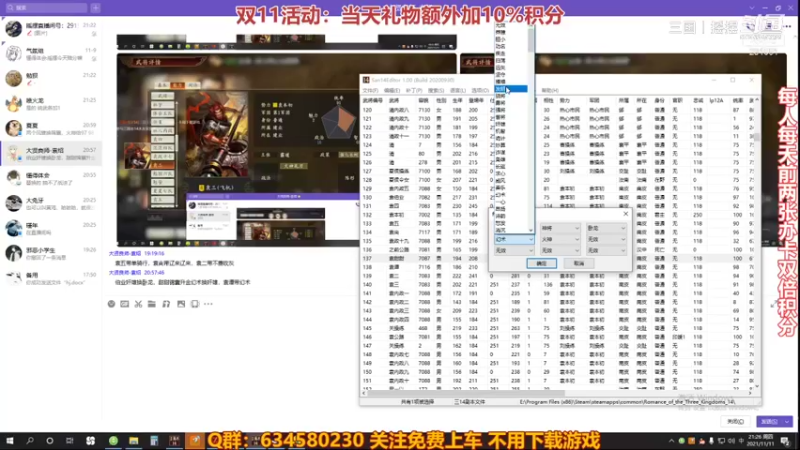Click sender name link at 19:19:16 message
This screenshot has width=800, height=450.
(x=125, y=253)
